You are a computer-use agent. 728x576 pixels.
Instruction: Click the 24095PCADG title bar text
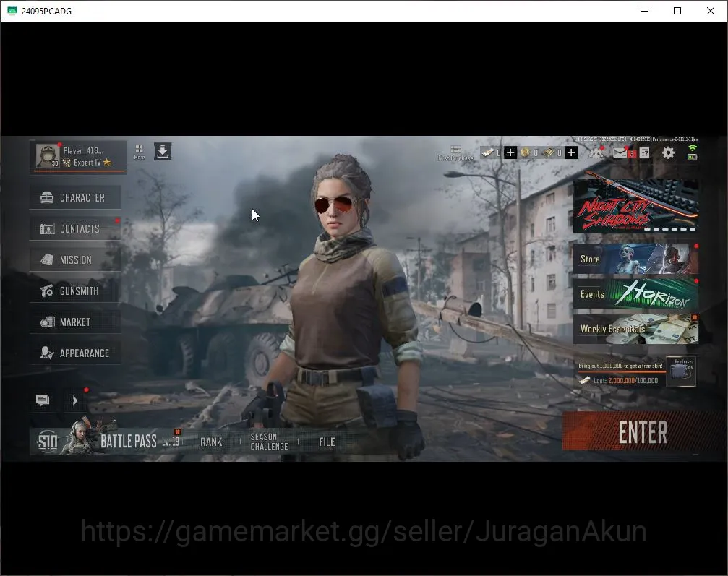click(46, 11)
